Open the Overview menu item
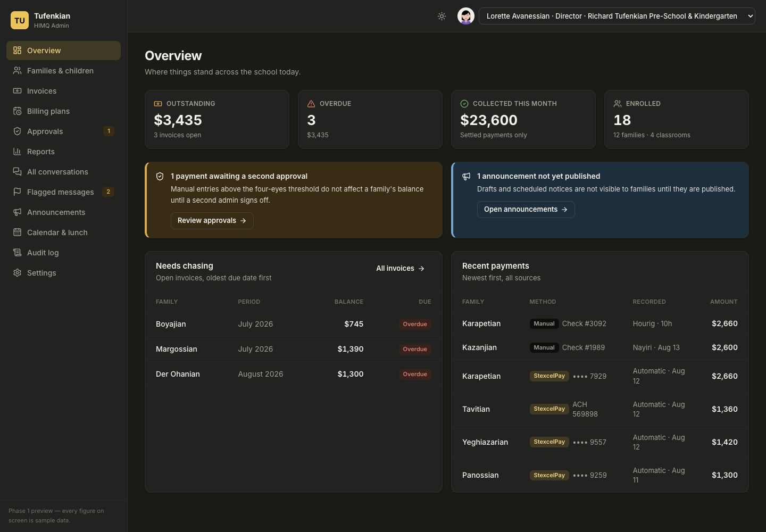This screenshot has height=532, width=766. pos(63,51)
